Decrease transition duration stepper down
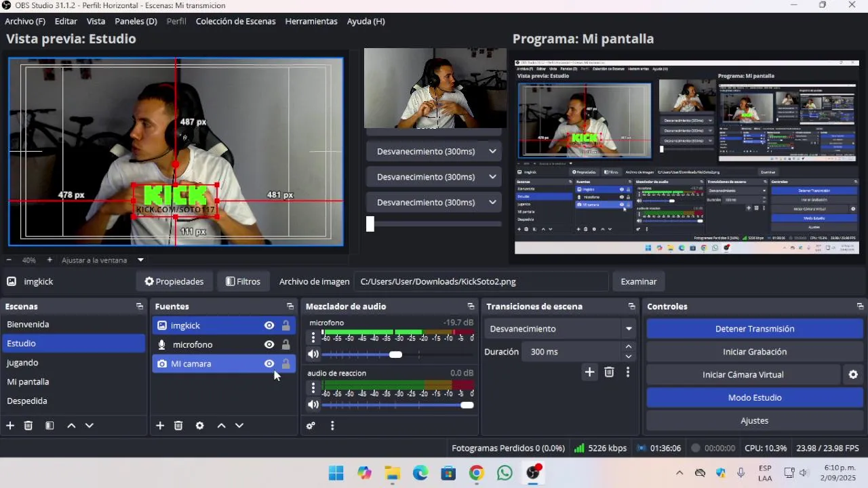The width and height of the screenshot is (868, 488). click(629, 357)
